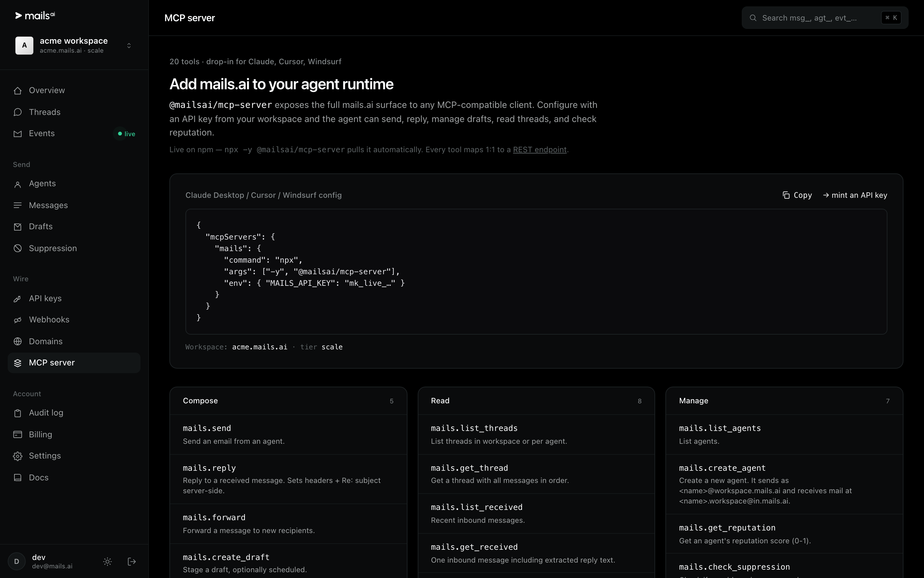Click the mails.send tool row

tap(288, 435)
